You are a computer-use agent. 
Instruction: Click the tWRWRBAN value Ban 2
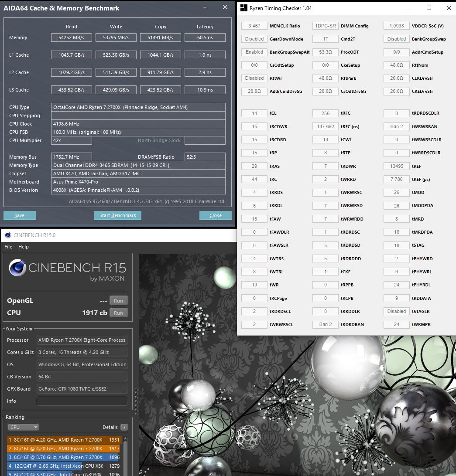coord(397,126)
